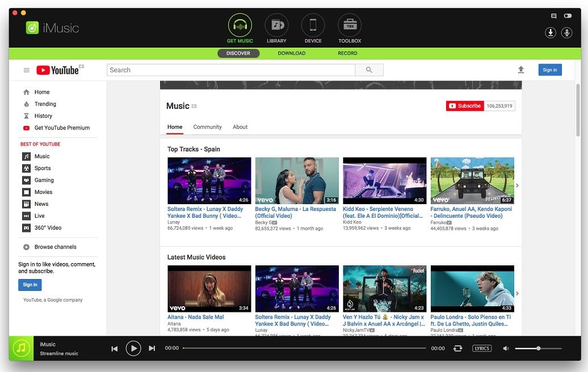Focus the YouTube Search field
This screenshot has height=372, width=588.
click(x=231, y=70)
